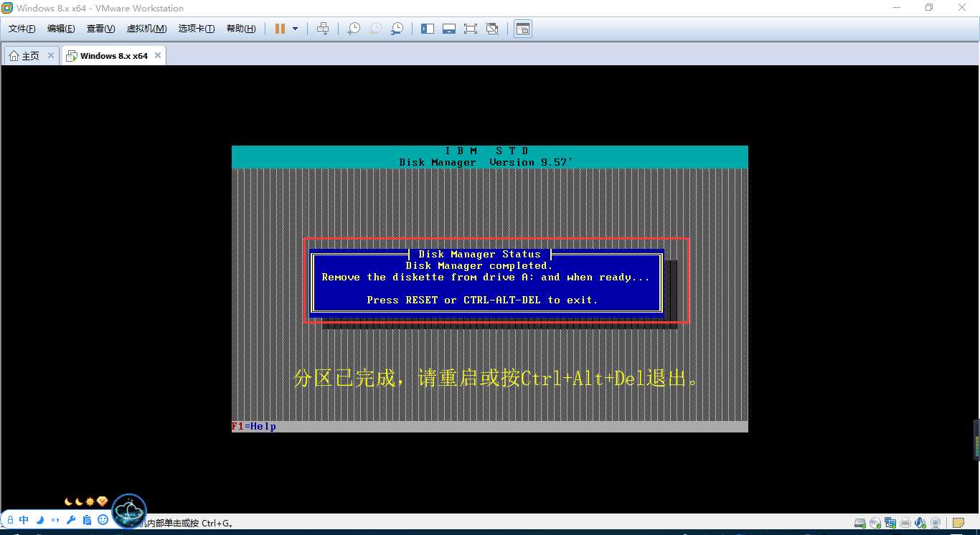Click the console view toolbar icon
The height and width of the screenshot is (535, 980).
click(x=523, y=29)
